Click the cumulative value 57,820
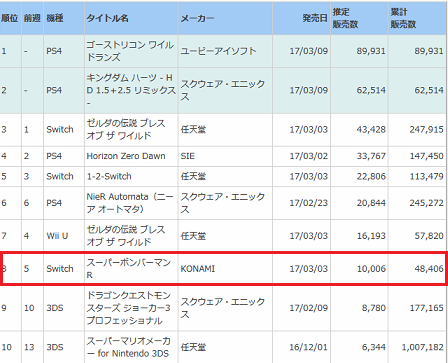 [x=429, y=236]
